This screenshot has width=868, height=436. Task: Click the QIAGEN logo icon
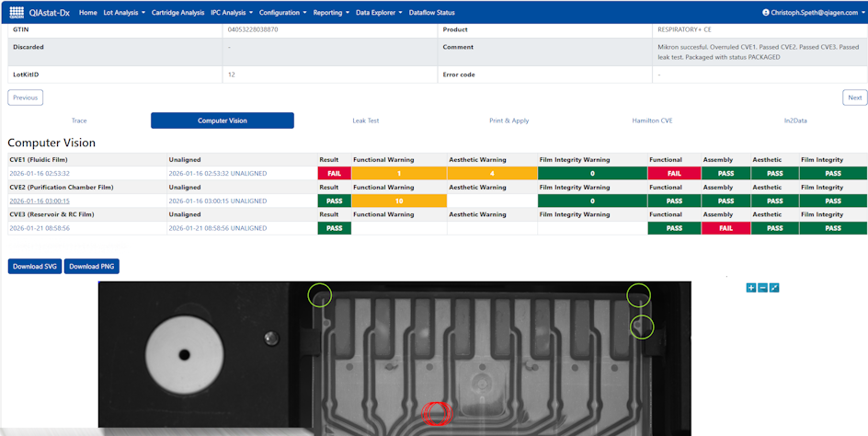17,13
